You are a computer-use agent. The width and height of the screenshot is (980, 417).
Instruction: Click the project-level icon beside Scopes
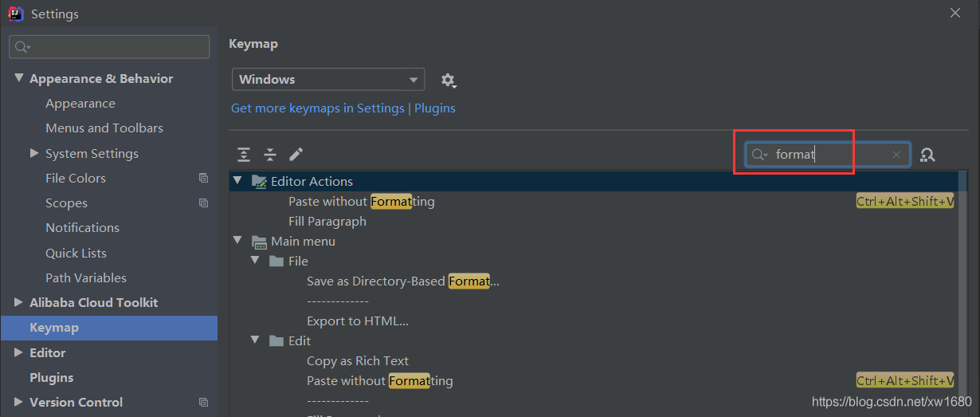(203, 203)
